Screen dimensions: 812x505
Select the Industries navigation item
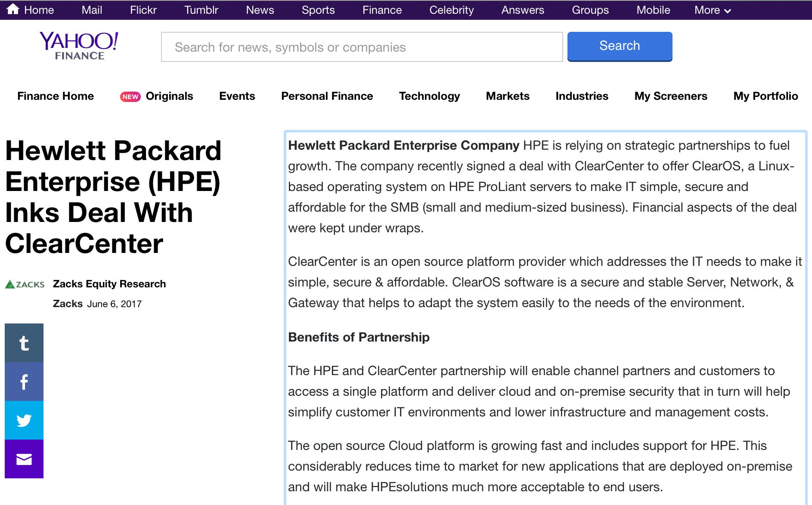582,96
